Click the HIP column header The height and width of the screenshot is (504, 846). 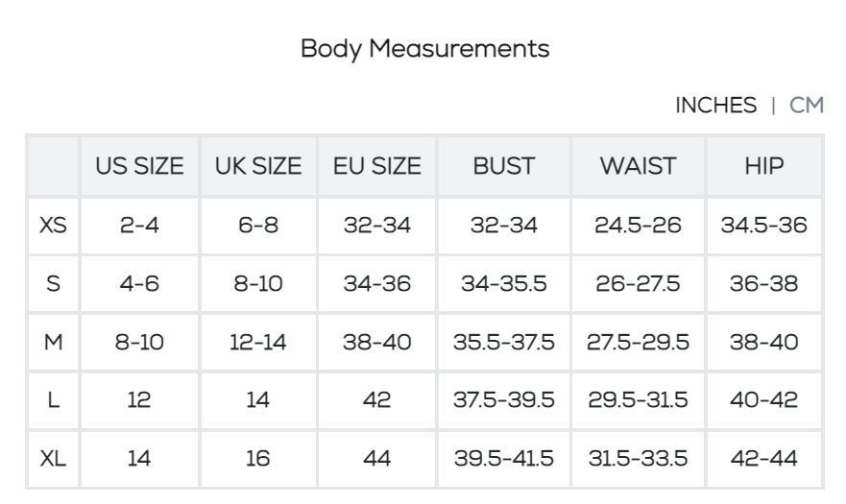pos(764,167)
